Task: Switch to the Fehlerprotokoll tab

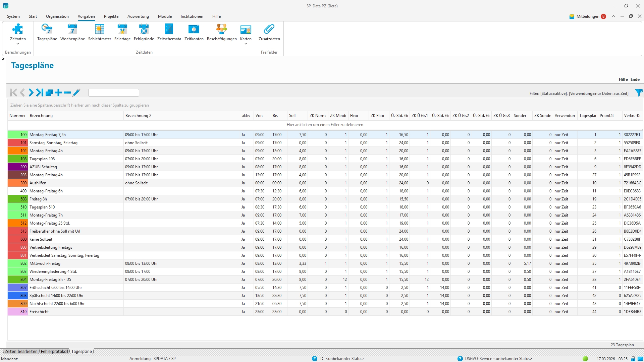Action: (54, 352)
